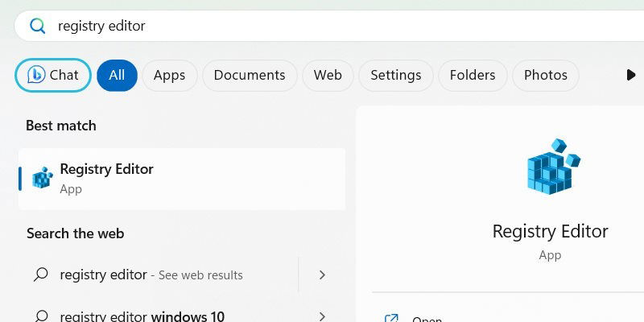Viewport: 644px width, 322px height.
Task: Click the search magnifier icon in search bar
Action: tap(37, 26)
